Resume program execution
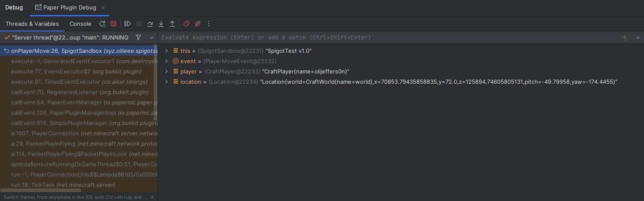 tap(128, 24)
